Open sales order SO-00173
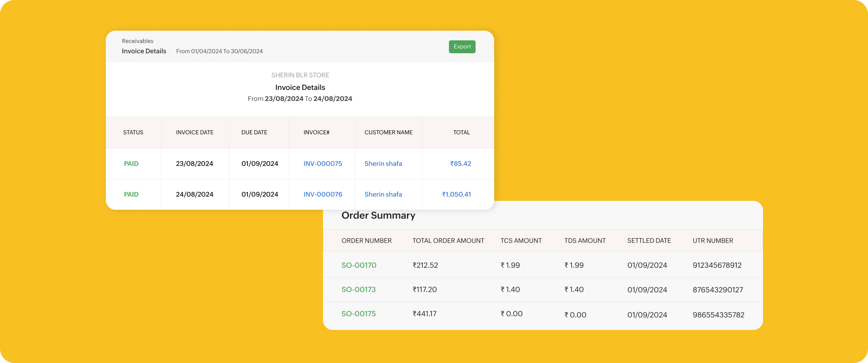Screen dimensions: 868x363 coord(359,290)
